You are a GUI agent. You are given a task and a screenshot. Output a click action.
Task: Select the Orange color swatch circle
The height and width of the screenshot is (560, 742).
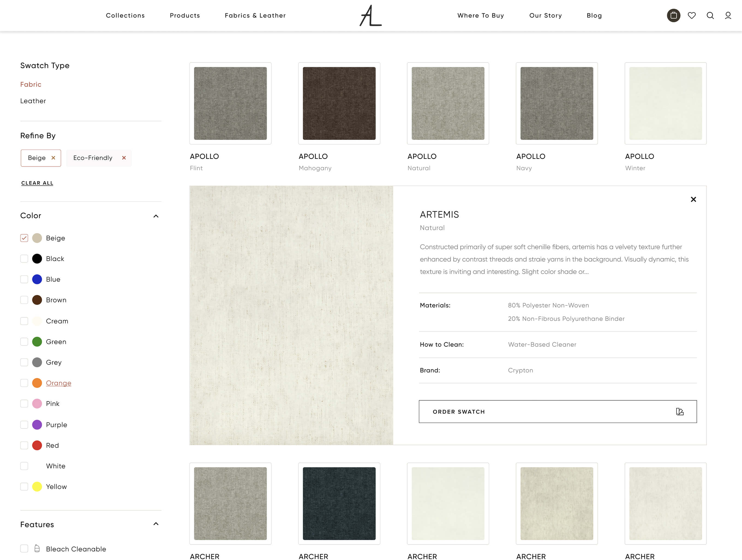coord(37,383)
